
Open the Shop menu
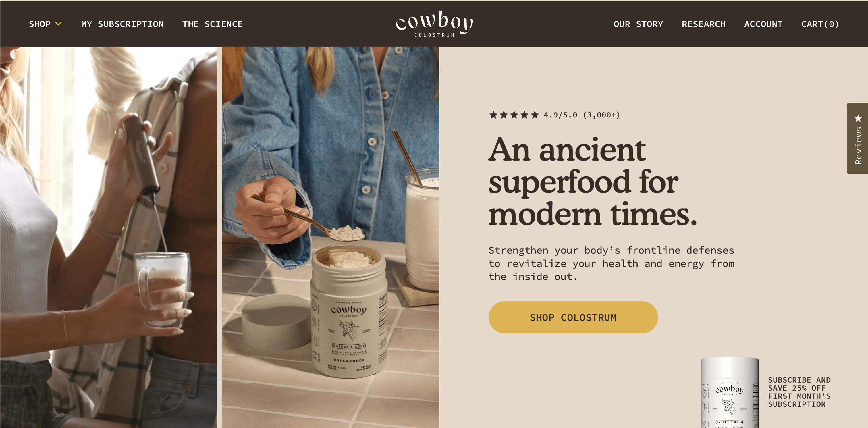pyautogui.click(x=40, y=24)
